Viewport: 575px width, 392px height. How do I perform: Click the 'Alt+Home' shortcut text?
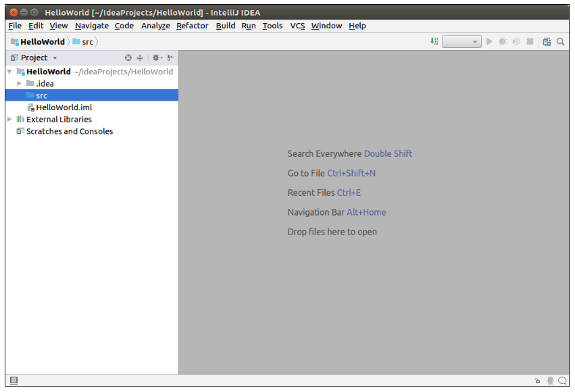(x=366, y=212)
